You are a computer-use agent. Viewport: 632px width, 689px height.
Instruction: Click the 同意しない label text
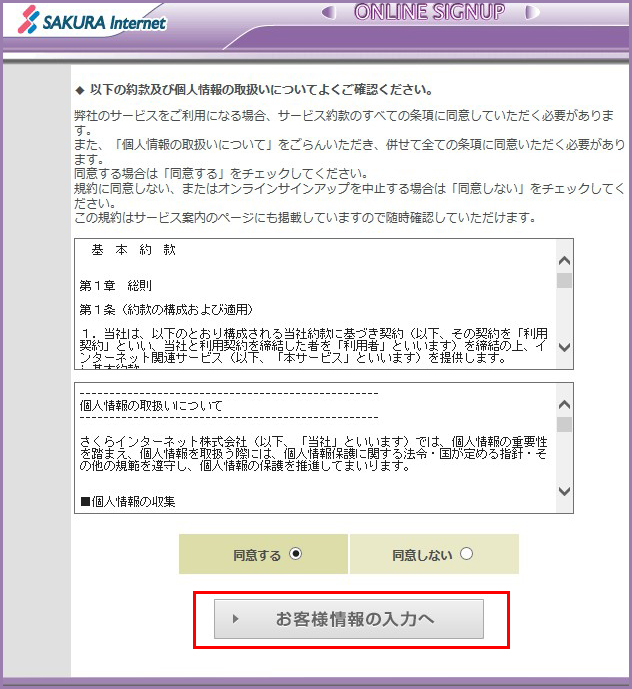click(422, 555)
